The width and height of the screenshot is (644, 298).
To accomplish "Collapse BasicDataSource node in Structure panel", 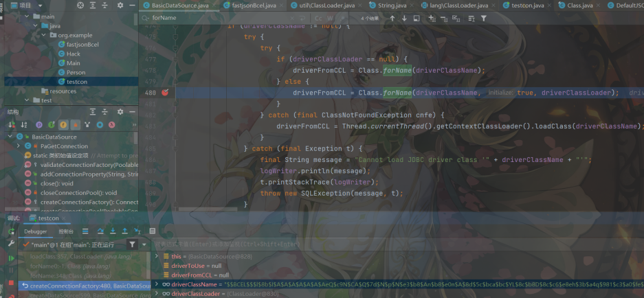I will (10, 137).
